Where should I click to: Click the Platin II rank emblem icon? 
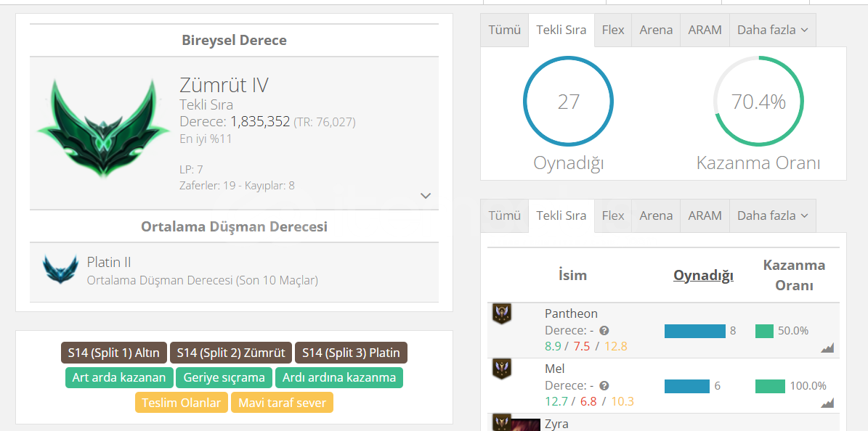60,269
